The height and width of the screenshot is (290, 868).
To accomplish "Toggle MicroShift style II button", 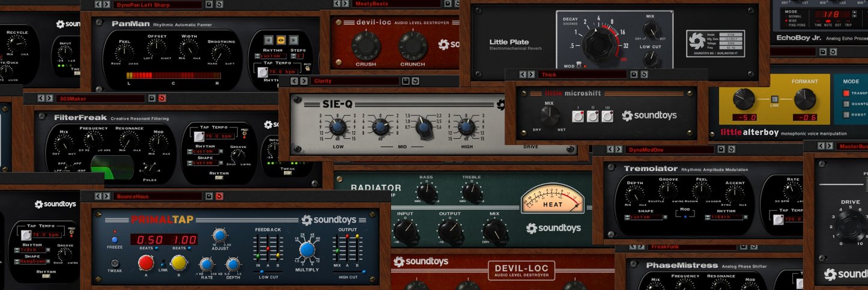I will coord(592,116).
